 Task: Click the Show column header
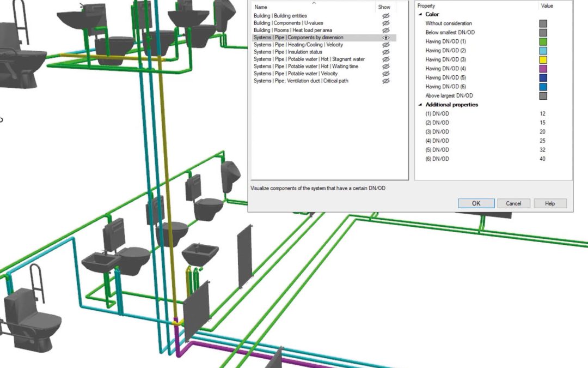click(x=384, y=7)
